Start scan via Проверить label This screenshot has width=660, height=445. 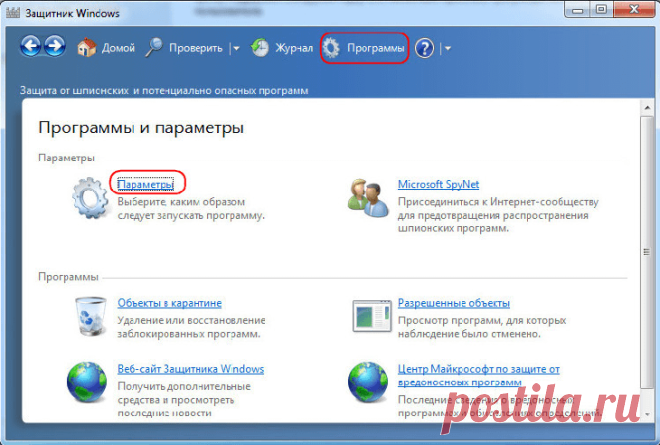(196, 48)
